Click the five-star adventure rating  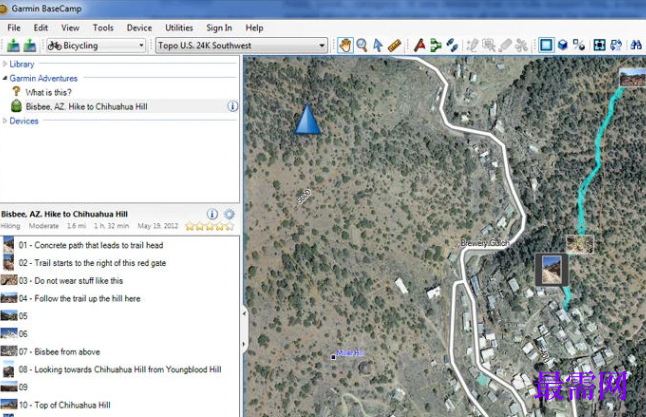point(210,226)
